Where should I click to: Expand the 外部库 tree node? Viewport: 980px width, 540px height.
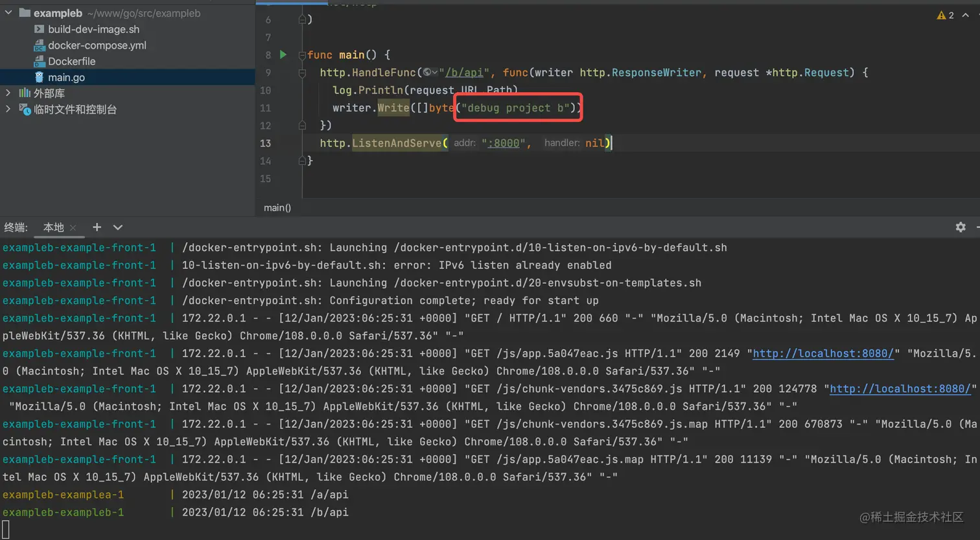8,93
